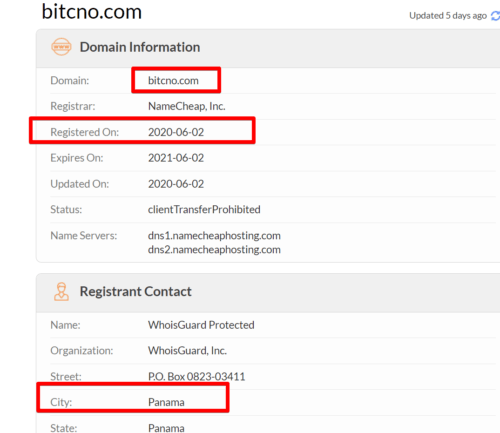Click the refresh icon beside Updated 5 days ago
500x433 pixels.
point(495,16)
